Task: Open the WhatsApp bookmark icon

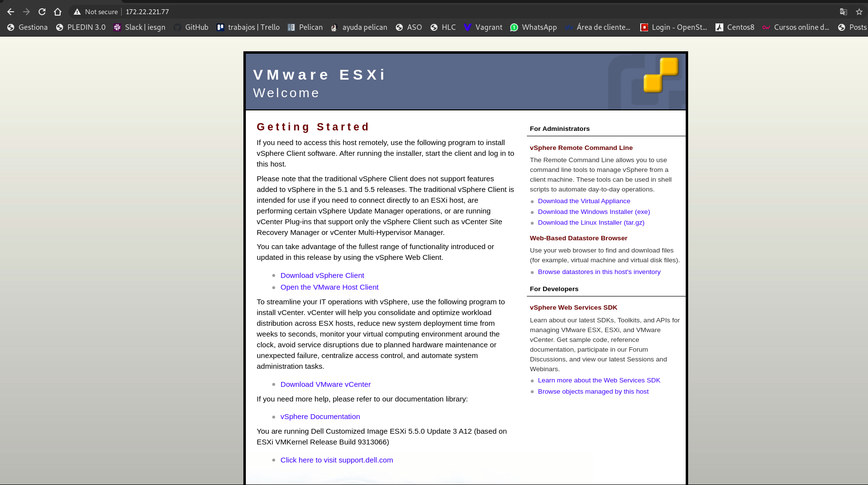Action: pyautogui.click(x=514, y=27)
